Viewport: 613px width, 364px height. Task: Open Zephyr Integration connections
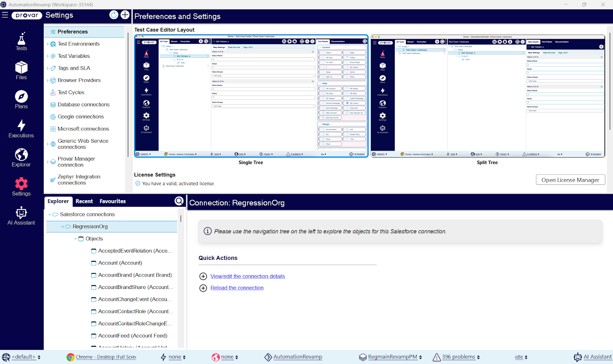[x=79, y=180]
